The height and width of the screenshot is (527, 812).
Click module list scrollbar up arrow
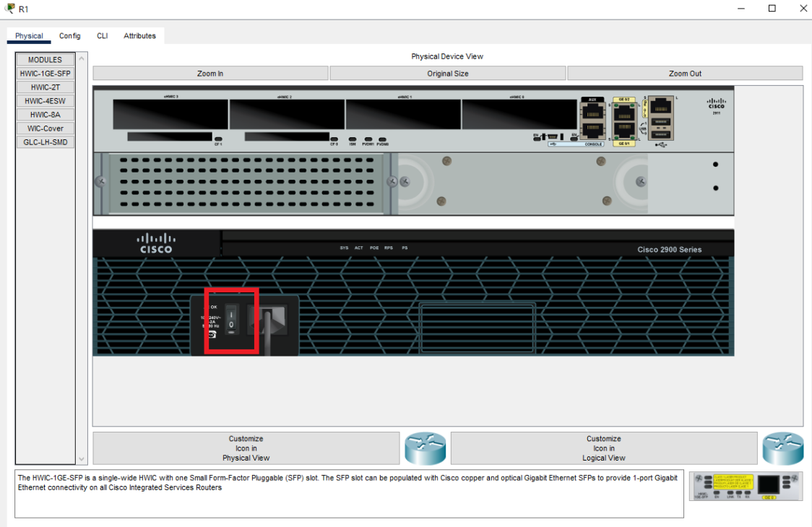82,58
